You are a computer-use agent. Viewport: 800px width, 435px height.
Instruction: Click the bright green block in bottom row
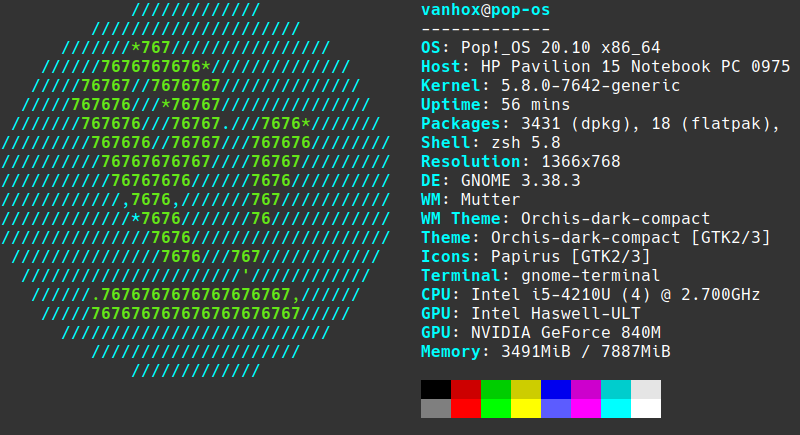pyautogui.click(x=496, y=408)
